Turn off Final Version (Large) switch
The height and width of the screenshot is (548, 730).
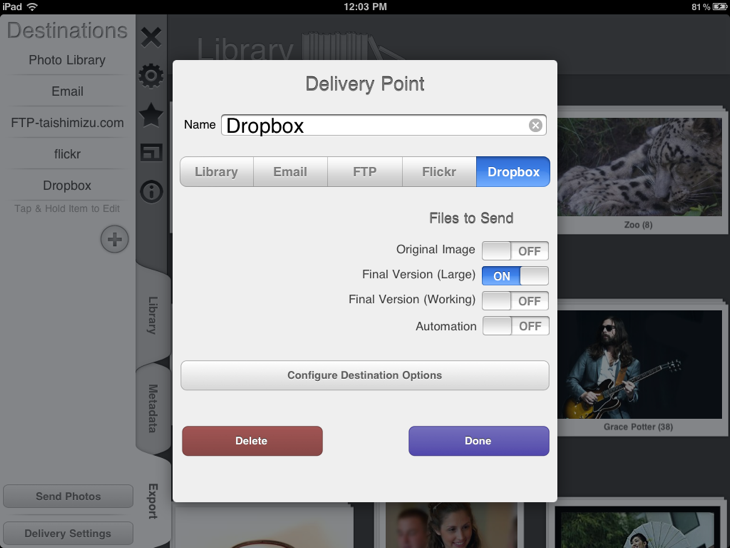(x=515, y=276)
